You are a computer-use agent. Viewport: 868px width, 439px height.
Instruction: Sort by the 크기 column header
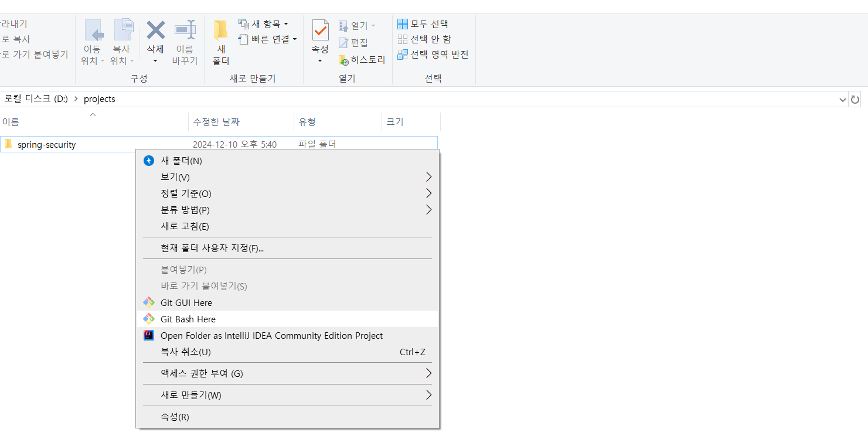pyautogui.click(x=411, y=122)
